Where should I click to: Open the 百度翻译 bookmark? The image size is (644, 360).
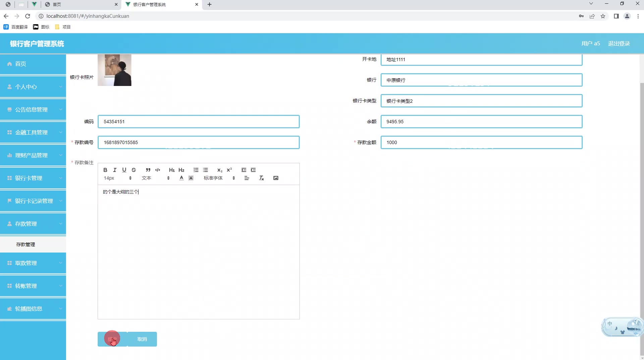coord(15,27)
